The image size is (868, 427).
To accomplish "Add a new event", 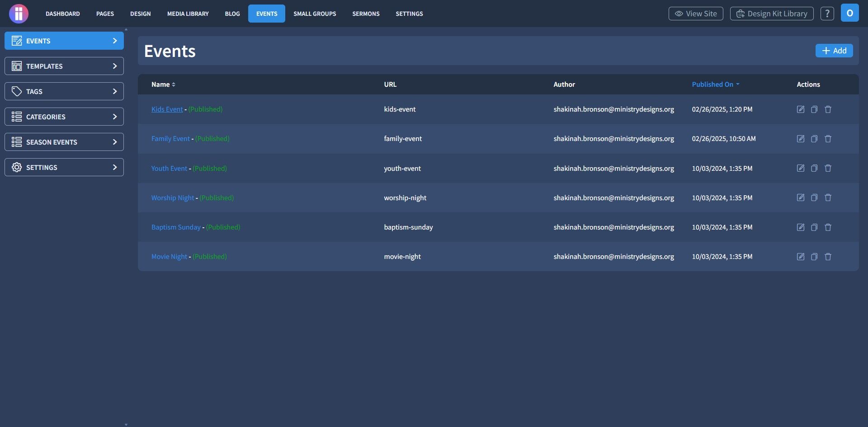I will (834, 51).
